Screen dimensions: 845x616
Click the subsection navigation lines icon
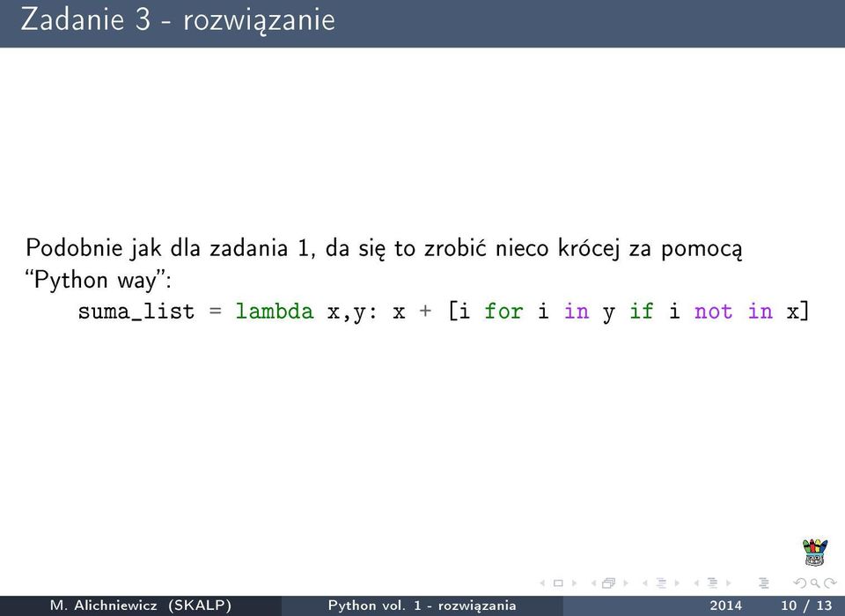661,583
